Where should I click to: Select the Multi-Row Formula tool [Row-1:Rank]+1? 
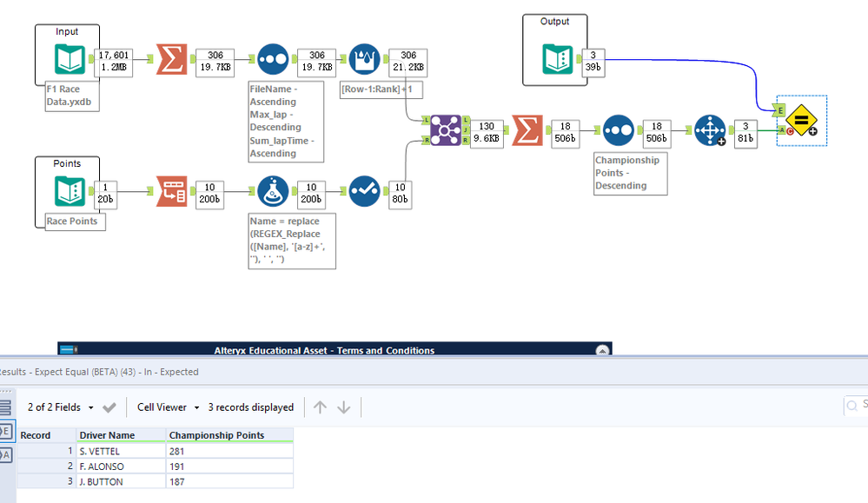tap(364, 59)
